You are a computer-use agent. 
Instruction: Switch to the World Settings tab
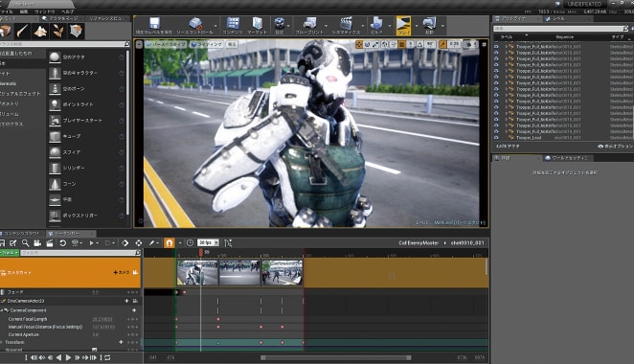569,158
